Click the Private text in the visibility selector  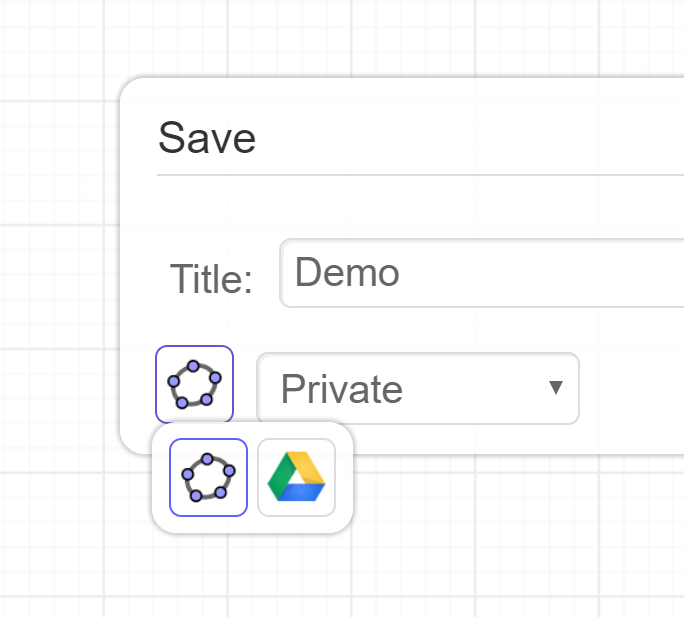(342, 389)
